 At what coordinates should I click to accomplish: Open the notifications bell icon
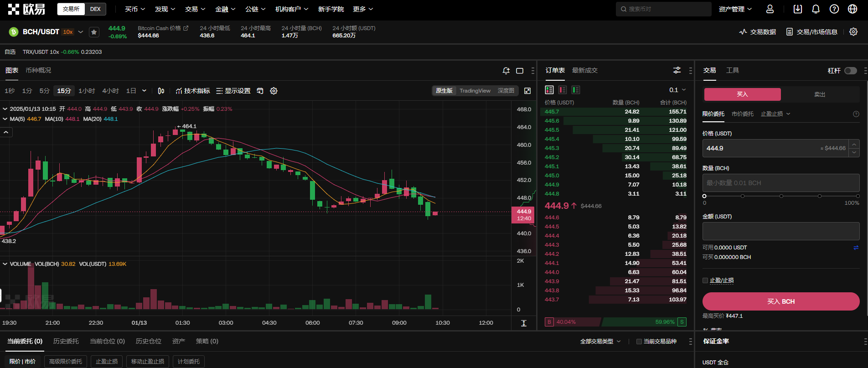(816, 9)
